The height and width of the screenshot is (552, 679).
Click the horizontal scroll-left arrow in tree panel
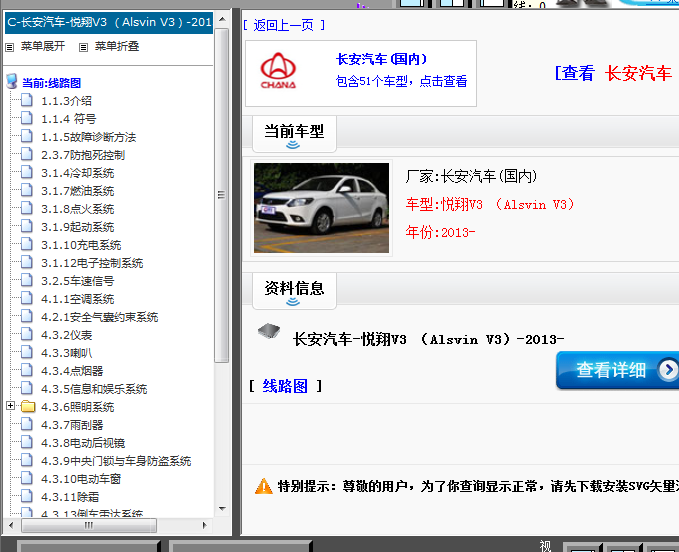11,525
